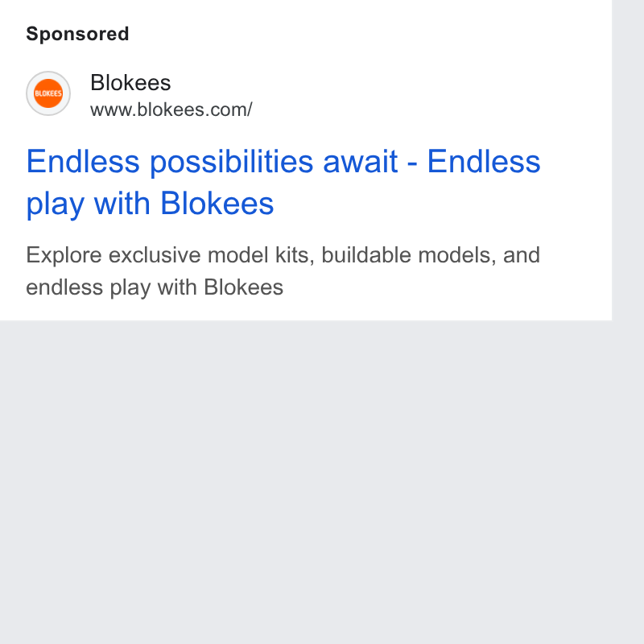Viewport: 644px width, 644px height.
Task: Click the word 'Explore' in the description
Action: pyautogui.click(x=64, y=255)
